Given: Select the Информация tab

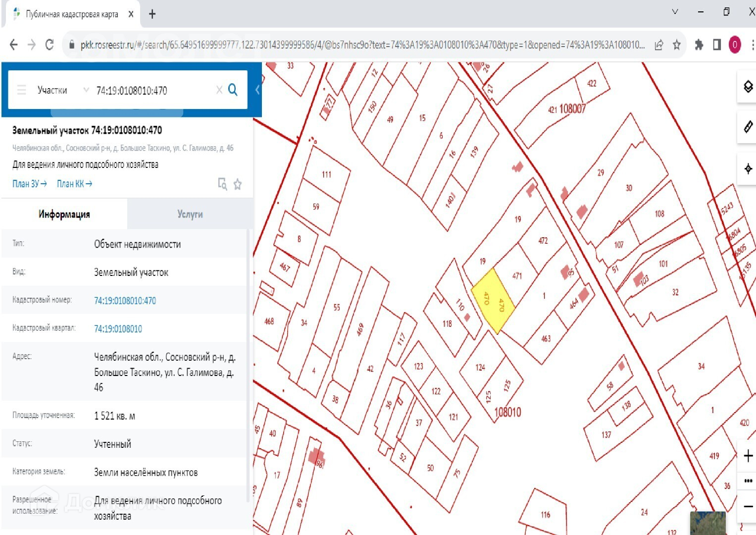Looking at the screenshot, I should coord(64,214).
